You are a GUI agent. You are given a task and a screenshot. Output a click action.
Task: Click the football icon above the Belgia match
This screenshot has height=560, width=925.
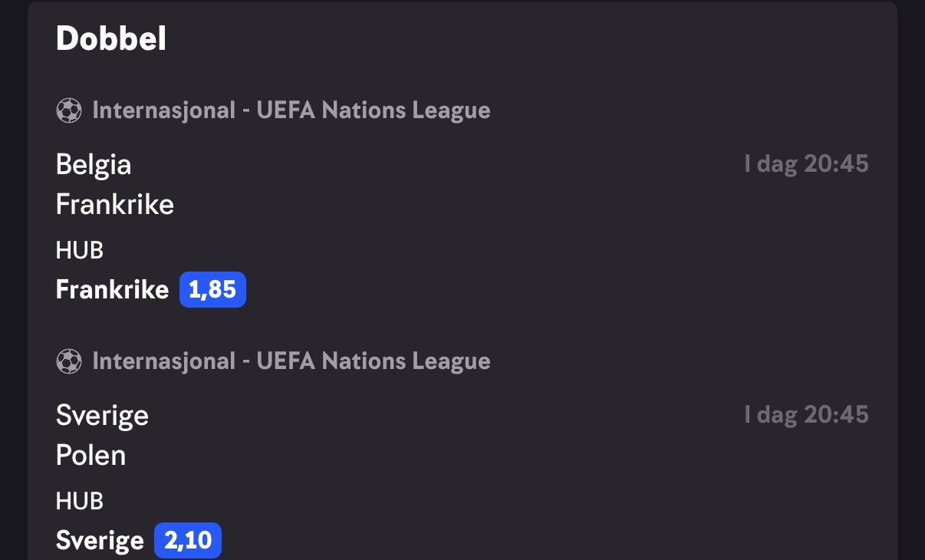click(x=69, y=110)
